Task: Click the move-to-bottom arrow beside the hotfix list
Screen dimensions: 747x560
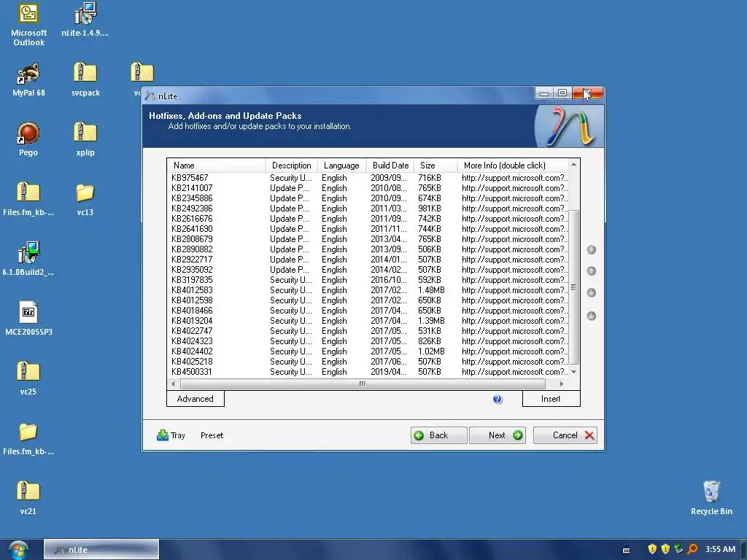Action: pyautogui.click(x=591, y=316)
